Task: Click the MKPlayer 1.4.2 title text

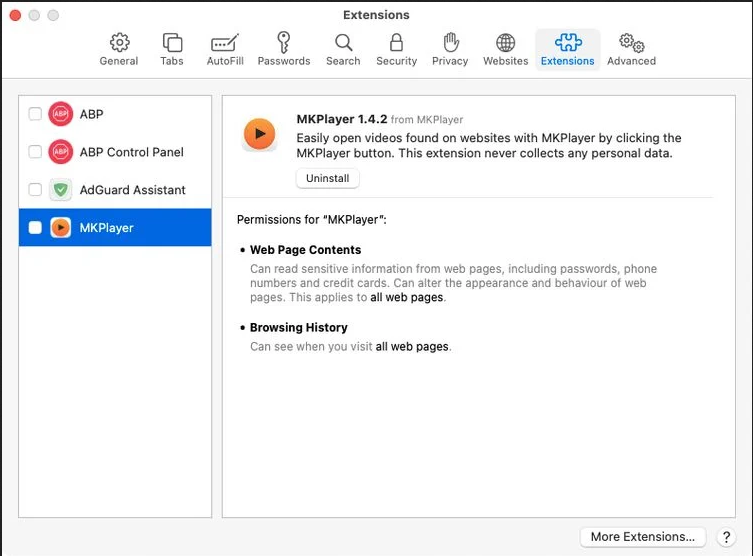Action: click(341, 119)
